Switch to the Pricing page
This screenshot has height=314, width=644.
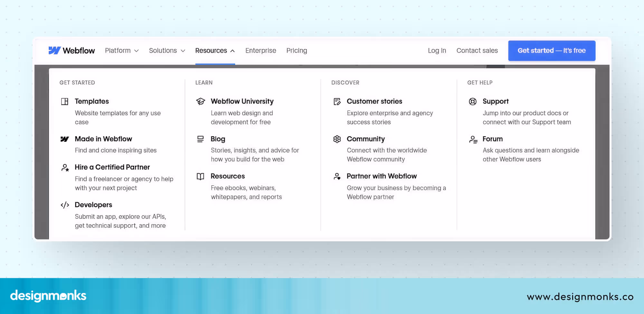297,50
